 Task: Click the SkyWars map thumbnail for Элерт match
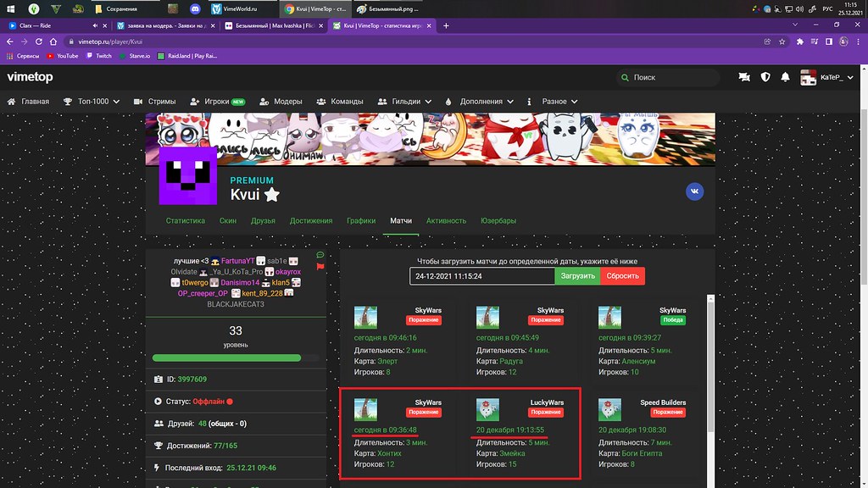pos(365,318)
